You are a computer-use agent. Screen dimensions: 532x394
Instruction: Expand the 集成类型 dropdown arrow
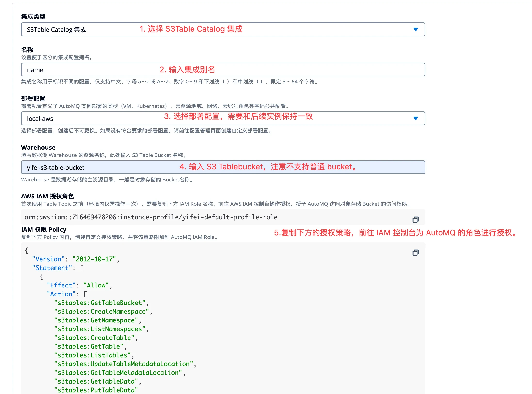tap(416, 29)
